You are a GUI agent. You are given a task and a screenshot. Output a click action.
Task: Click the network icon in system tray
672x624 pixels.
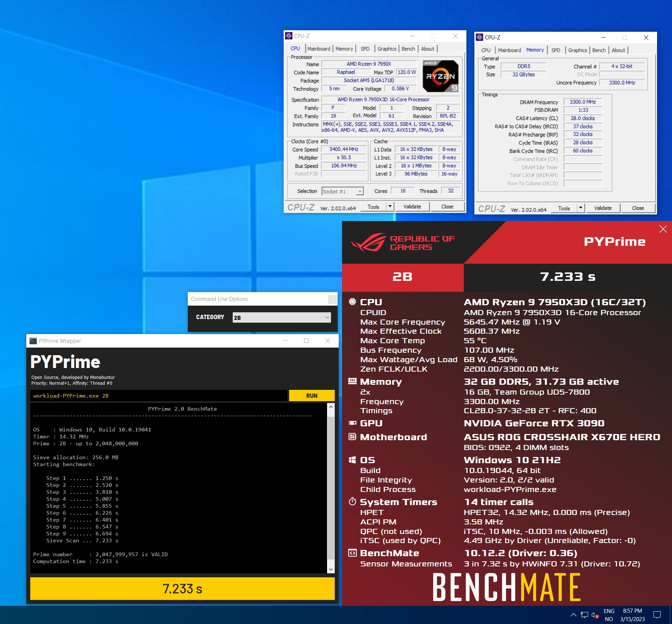click(x=584, y=615)
